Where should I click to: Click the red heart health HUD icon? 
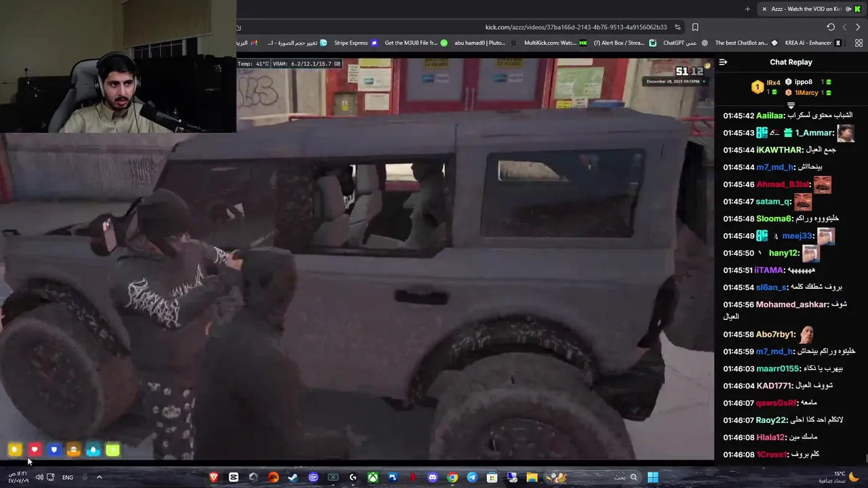click(x=35, y=449)
